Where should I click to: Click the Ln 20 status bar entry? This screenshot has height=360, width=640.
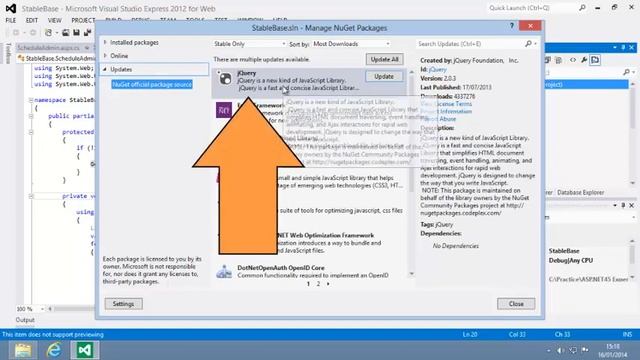pos(470,334)
